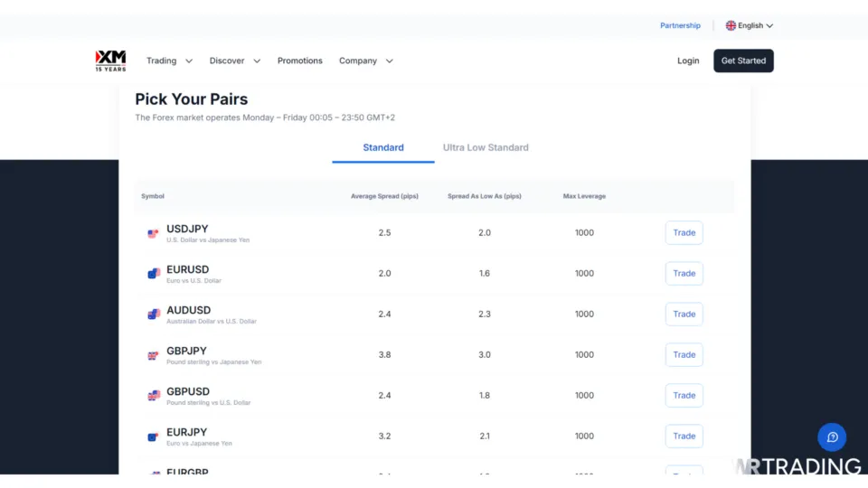The image size is (868, 488).
Task: Open the live chat support bubble
Action: [832, 437]
